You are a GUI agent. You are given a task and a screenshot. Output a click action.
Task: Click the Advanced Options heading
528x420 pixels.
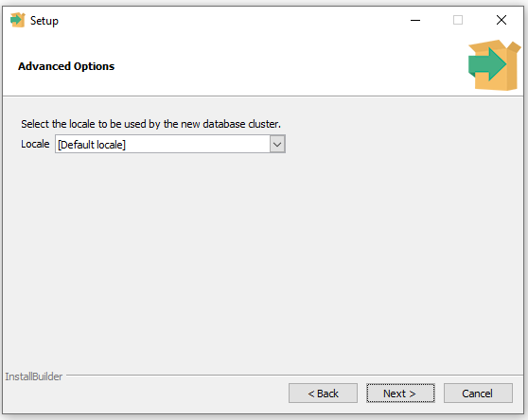(66, 66)
